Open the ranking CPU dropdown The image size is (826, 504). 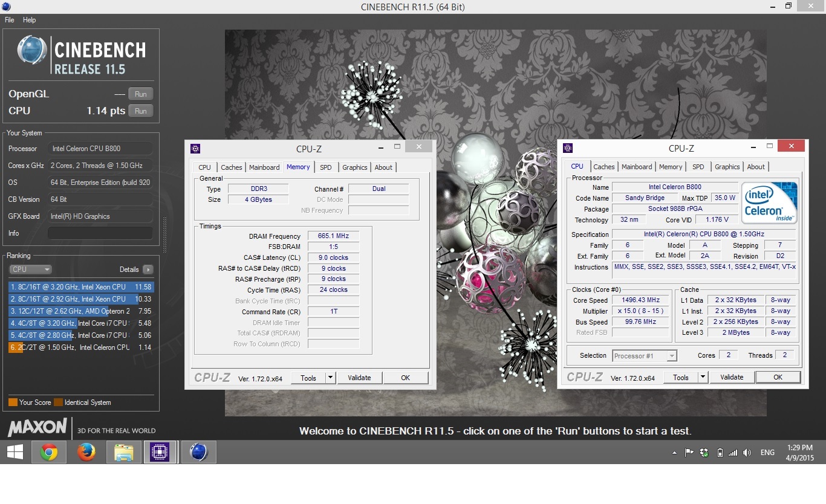point(30,270)
